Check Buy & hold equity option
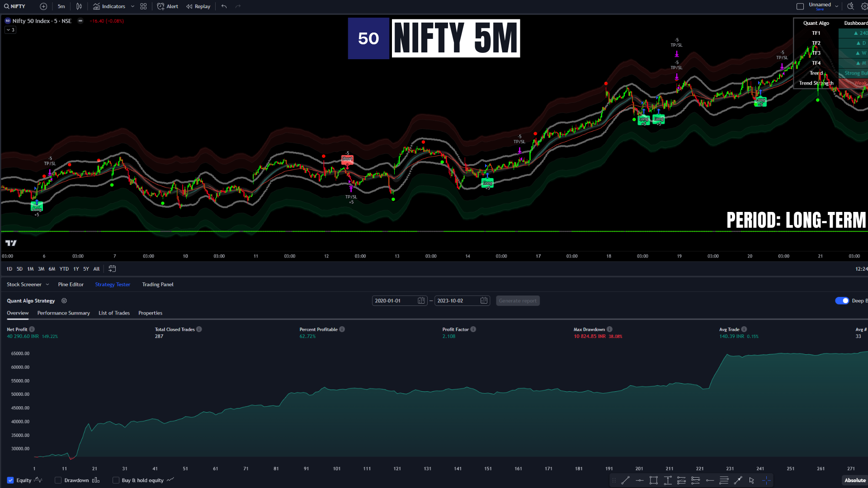 [116, 480]
